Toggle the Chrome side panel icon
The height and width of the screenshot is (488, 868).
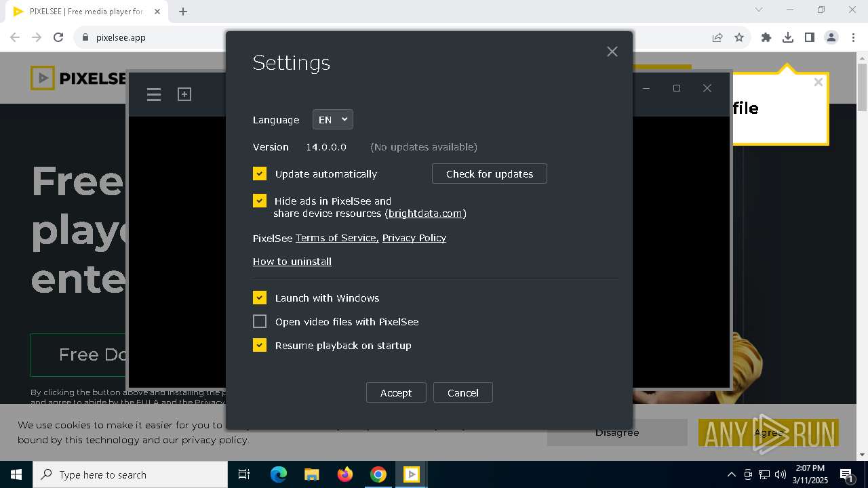point(810,37)
